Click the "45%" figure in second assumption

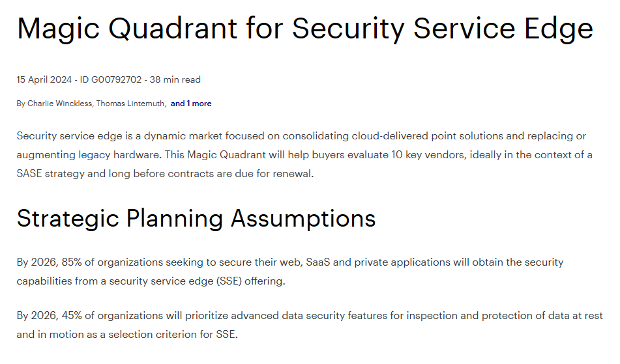pos(72,316)
